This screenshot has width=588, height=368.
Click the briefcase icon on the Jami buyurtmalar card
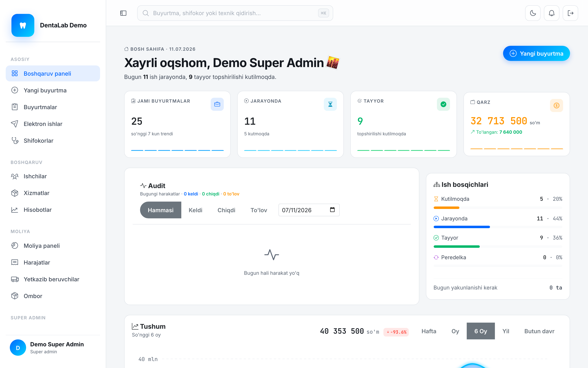(217, 104)
